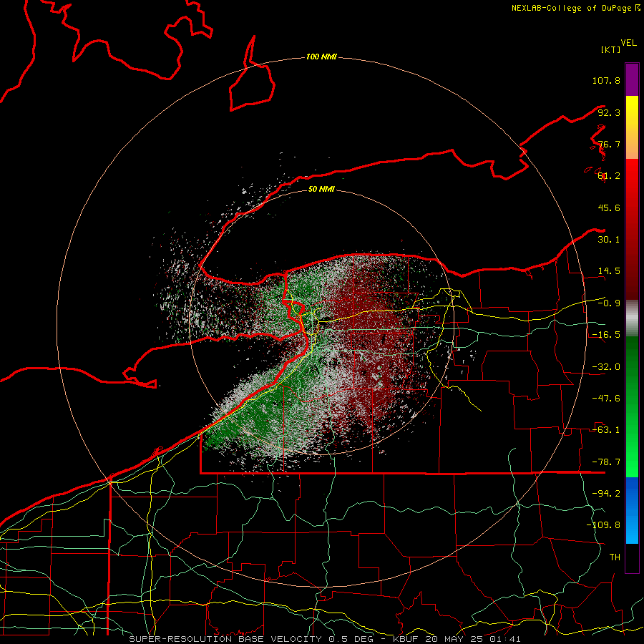Click the TH legend label
Screen dimensions: 644x644
point(615,557)
